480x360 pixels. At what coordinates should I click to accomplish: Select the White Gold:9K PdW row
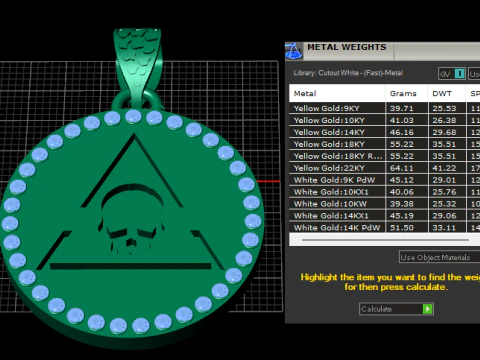coord(385,180)
